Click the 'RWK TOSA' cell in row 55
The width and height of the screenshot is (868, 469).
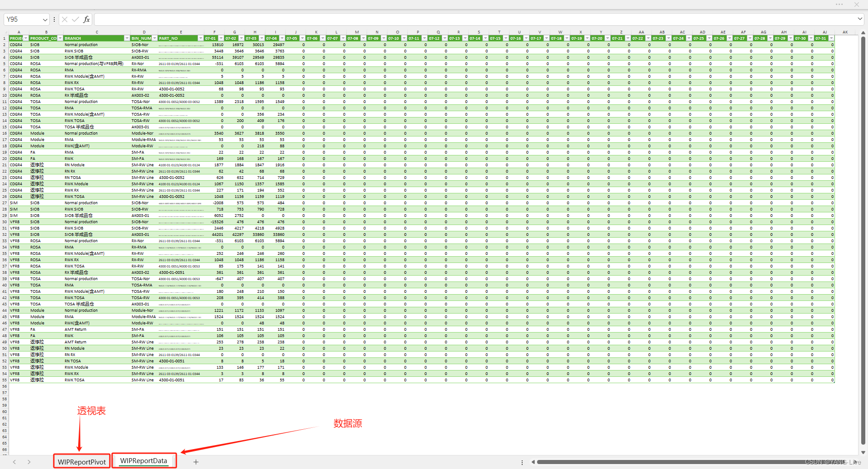tap(97, 380)
